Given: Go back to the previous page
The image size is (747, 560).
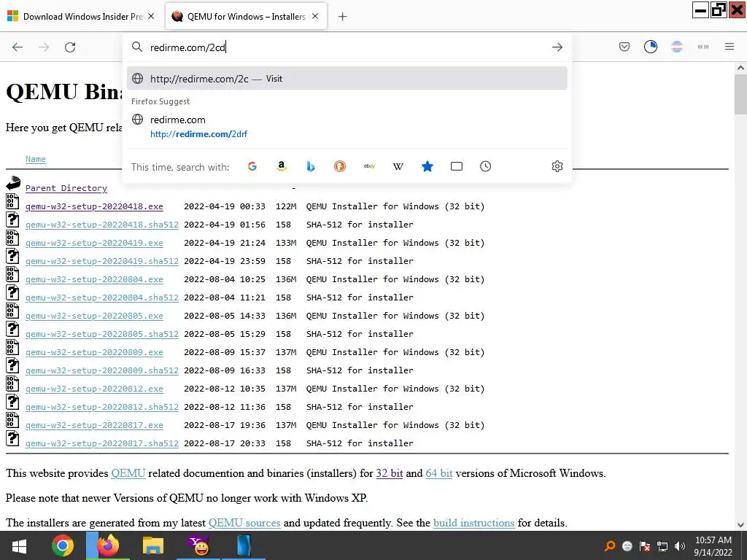Looking at the screenshot, I should coord(18,47).
